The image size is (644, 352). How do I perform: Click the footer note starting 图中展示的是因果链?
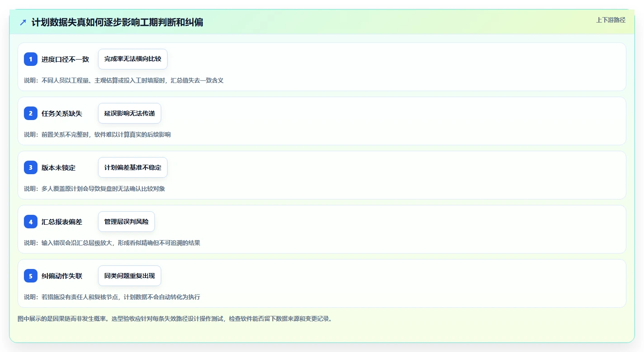tap(175, 319)
